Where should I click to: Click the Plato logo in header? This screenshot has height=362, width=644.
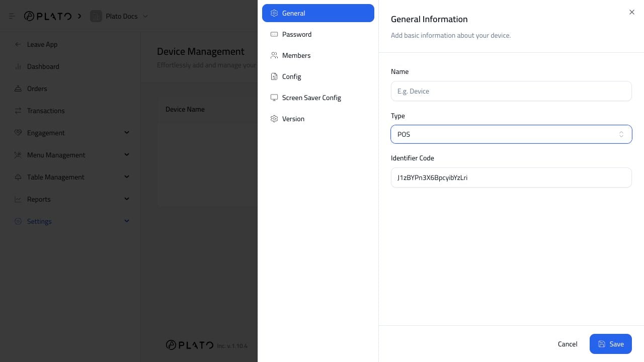point(48,16)
